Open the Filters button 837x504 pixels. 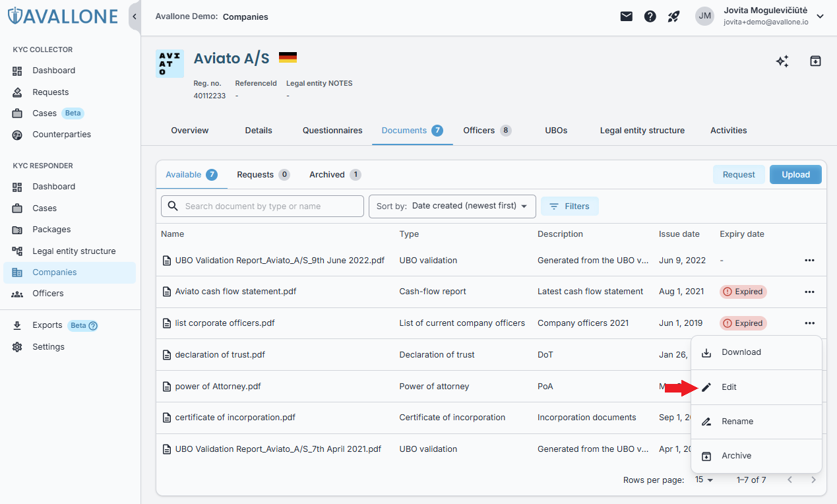tap(570, 206)
